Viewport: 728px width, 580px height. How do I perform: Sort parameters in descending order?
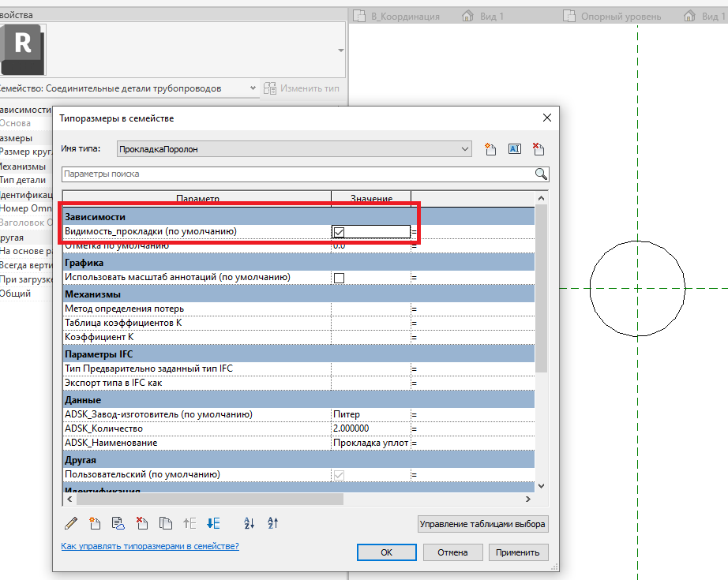click(273, 522)
